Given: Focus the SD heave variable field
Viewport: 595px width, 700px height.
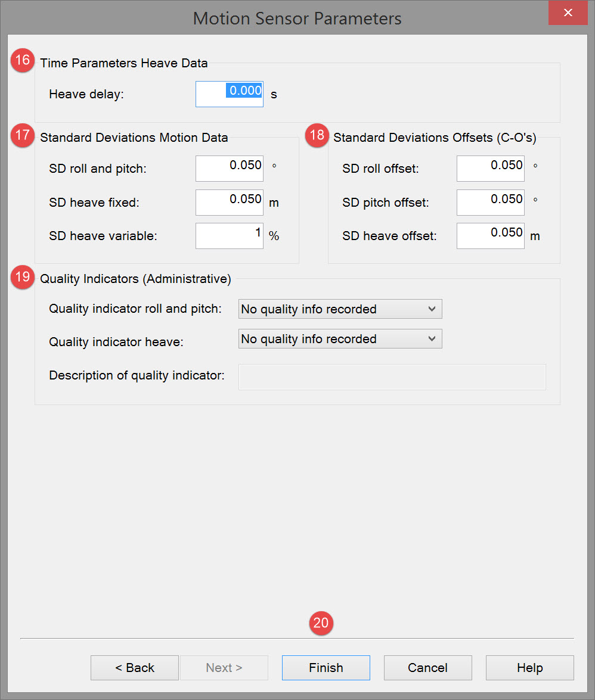Looking at the screenshot, I should [x=230, y=236].
